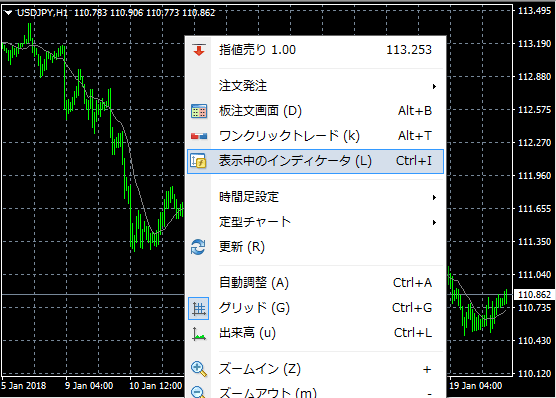This screenshot has width=556, height=398.
Task: Toggle the グリッド grid icon off
Action: click(x=199, y=309)
